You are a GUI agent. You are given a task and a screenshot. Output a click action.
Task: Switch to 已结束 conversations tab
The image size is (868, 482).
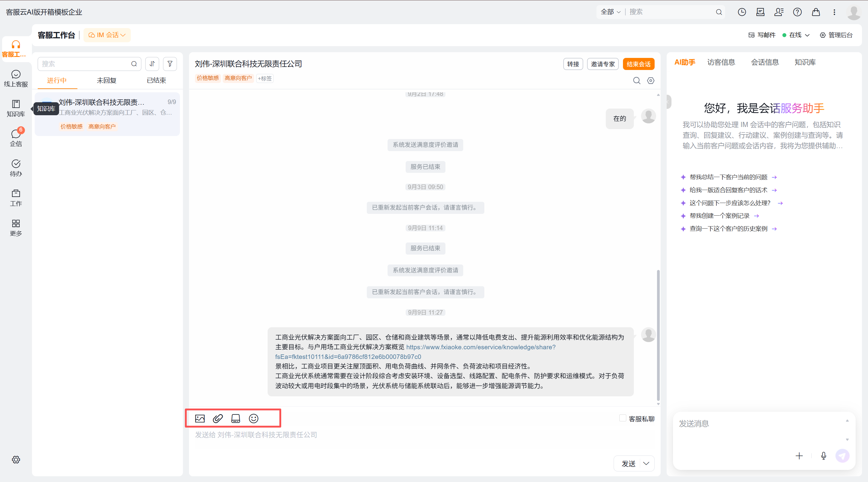[156, 81]
